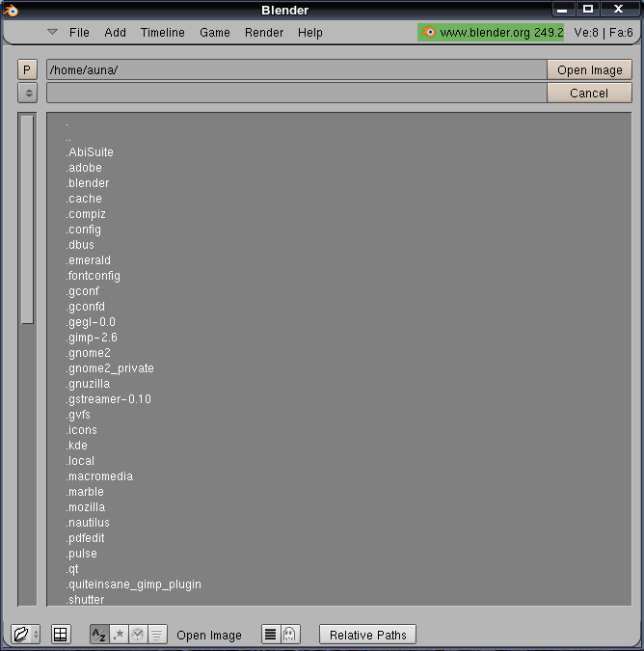Open the File menu
Screen dimensions: 644x651
79,33
